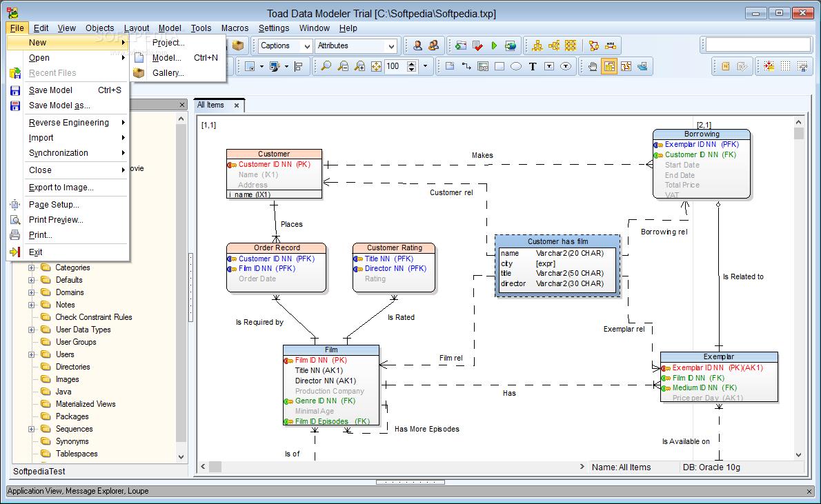Viewport: 821px width, 504px height.
Task: Expand the User Data Types node
Action: point(32,330)
